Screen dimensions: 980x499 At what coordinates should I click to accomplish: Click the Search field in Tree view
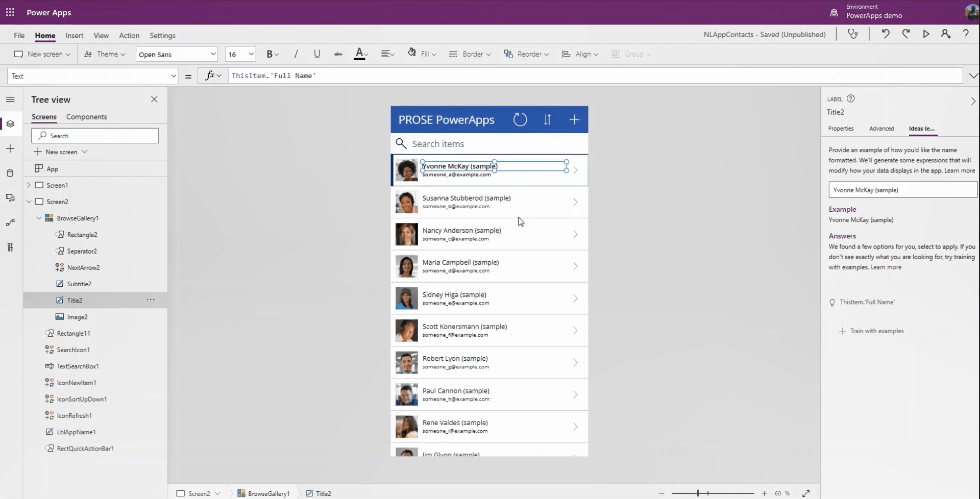(95, 135)
